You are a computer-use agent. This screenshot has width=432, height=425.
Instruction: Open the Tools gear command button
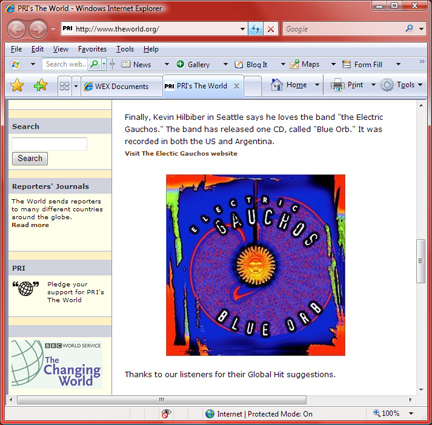tap(401, 85)
